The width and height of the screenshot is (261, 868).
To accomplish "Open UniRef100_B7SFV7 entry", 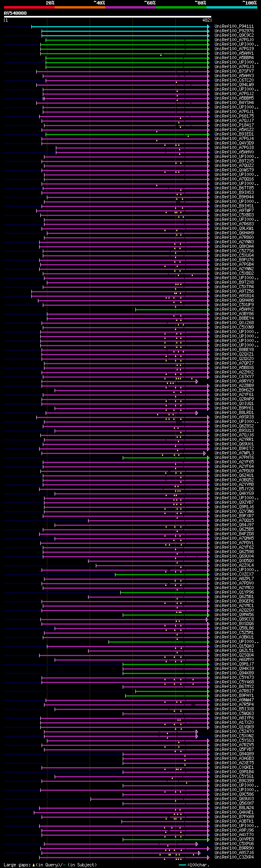I will pos(234,71).
